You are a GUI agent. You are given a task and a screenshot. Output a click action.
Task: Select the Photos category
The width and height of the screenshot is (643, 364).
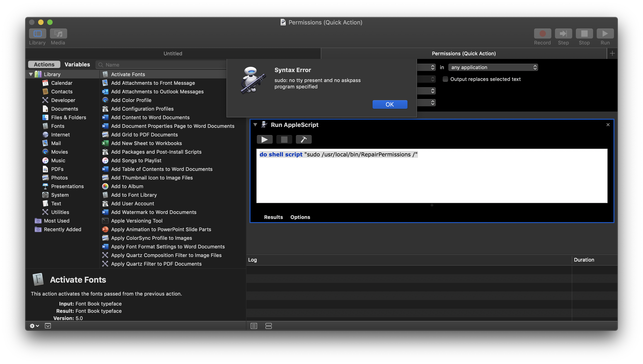pos(59,178)
